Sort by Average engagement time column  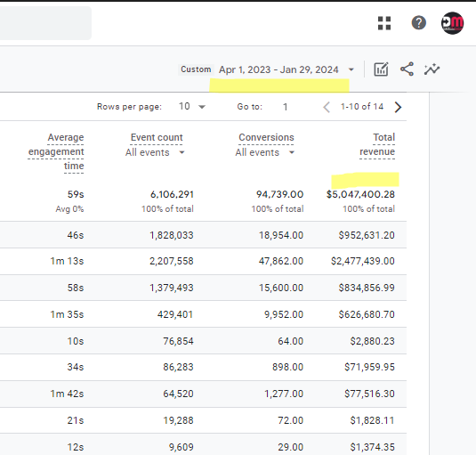click(56, 151)
